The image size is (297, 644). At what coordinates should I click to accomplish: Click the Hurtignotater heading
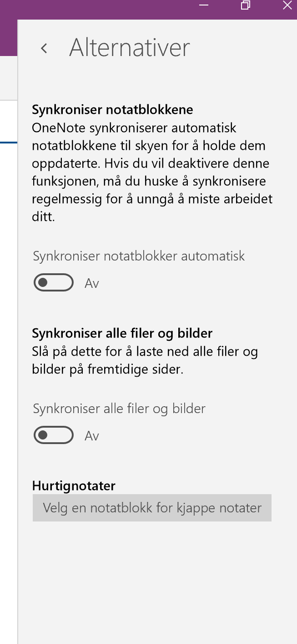pos(74,486)
